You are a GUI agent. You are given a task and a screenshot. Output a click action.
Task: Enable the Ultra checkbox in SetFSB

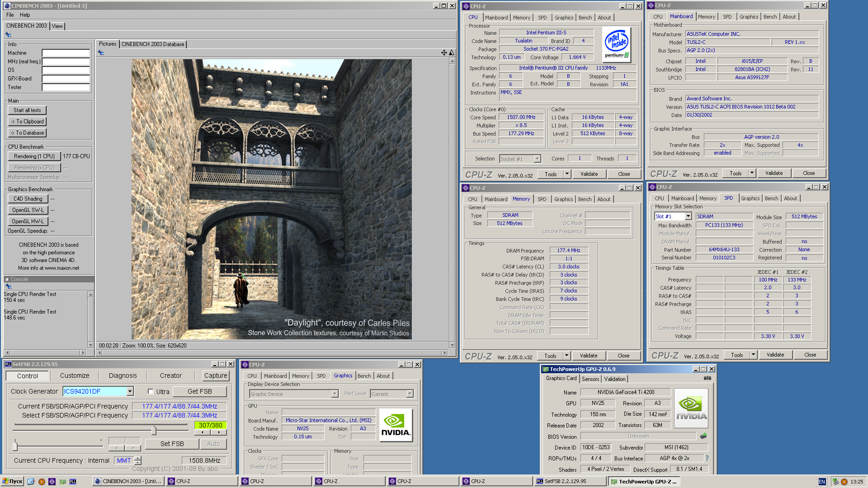(151, 392)
